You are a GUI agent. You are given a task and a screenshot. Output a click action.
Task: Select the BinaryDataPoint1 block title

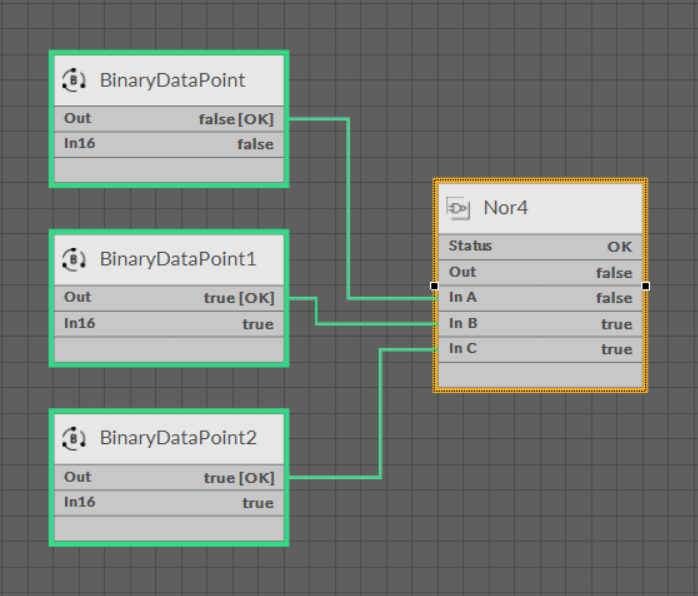[x=178, y=259]
